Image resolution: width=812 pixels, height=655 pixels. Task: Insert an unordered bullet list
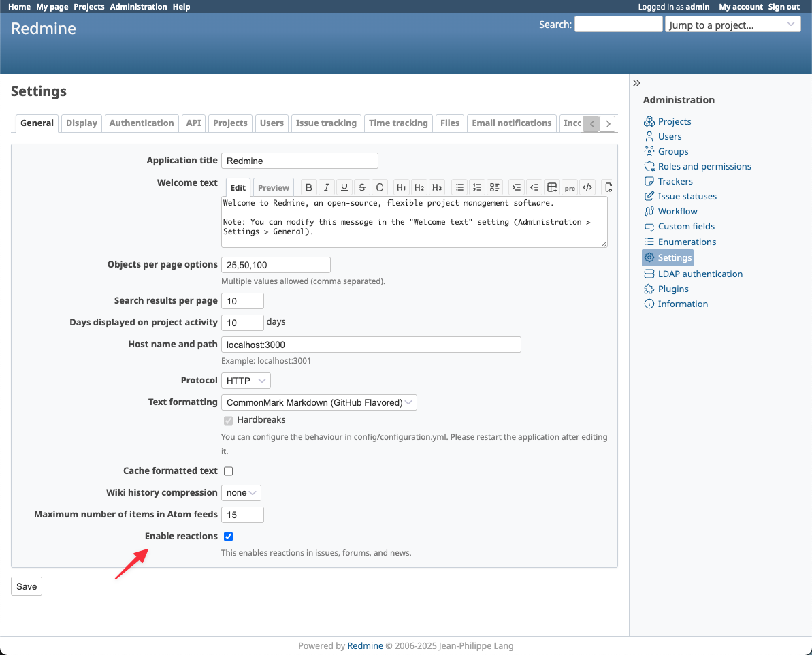point(459,187)
